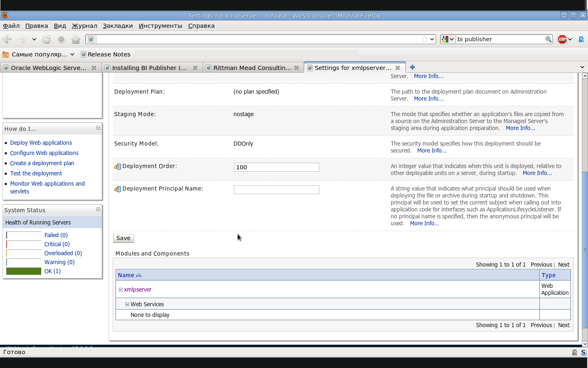Click the Deployment Order field

276,167
